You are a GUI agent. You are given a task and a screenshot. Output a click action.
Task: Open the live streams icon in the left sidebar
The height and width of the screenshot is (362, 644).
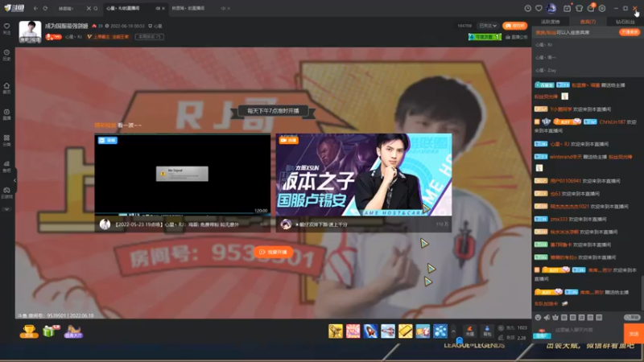(6, 114)
